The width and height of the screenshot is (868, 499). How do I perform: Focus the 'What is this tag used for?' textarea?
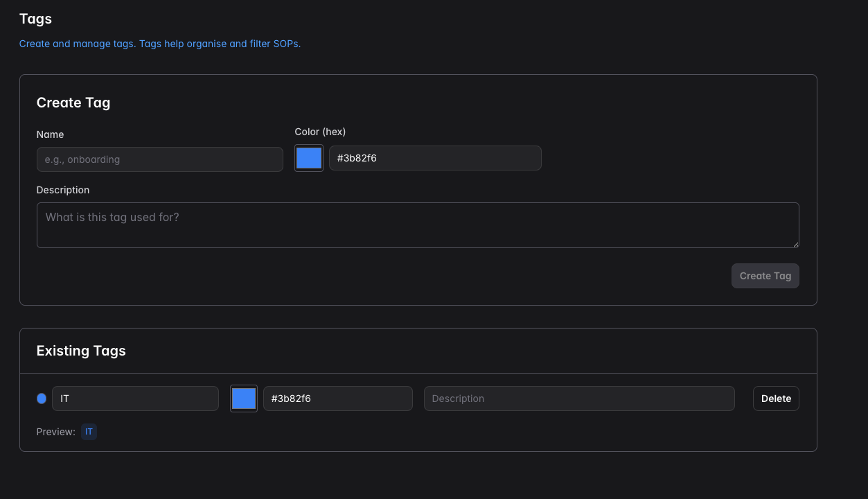point(417,225)
